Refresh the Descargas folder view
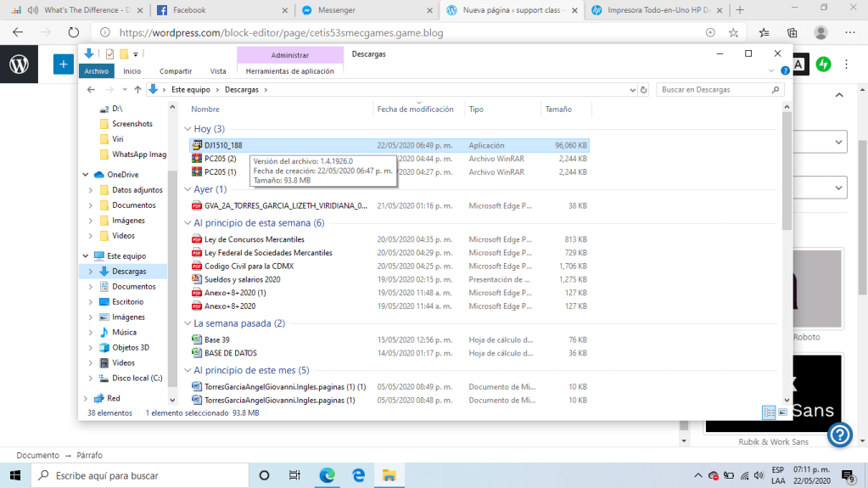The height and width of the screenshot is (488, 868). [644, 89]
